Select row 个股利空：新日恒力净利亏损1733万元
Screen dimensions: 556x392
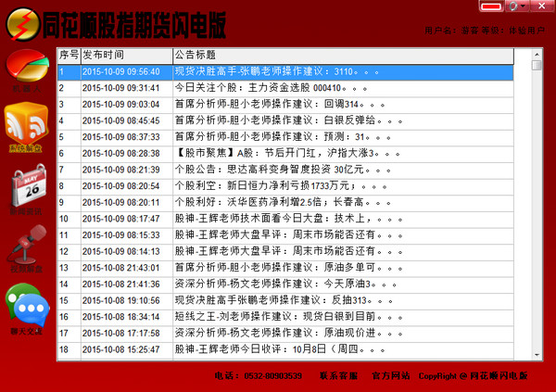coord(285,186)
